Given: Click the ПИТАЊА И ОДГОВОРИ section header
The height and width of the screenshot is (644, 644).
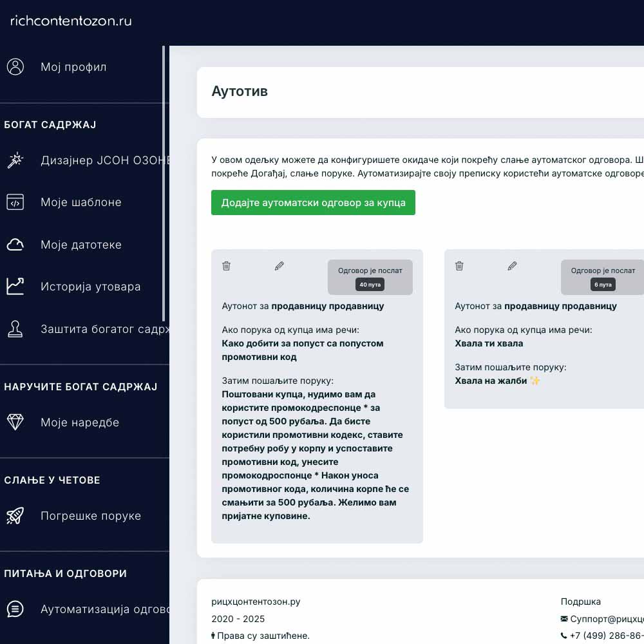Looking at the screenshot, I should pyautogui.click(x=65, y=573).
